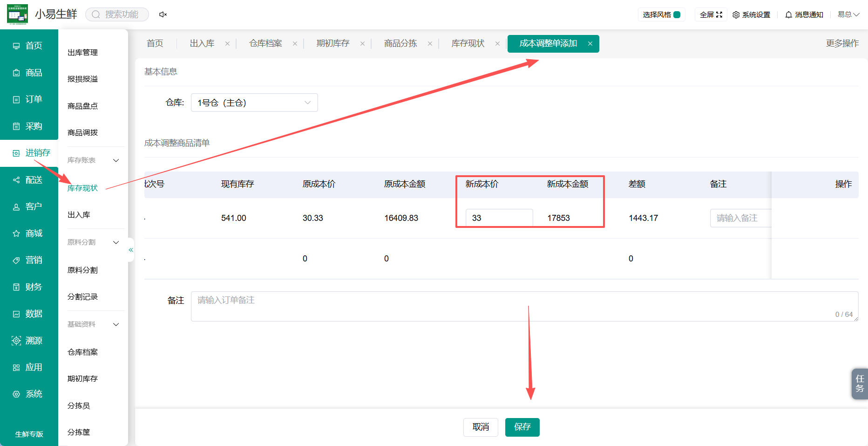868x446 pixels.
Task: Switch to the 出入库 tab
Action: click(202, 43)
